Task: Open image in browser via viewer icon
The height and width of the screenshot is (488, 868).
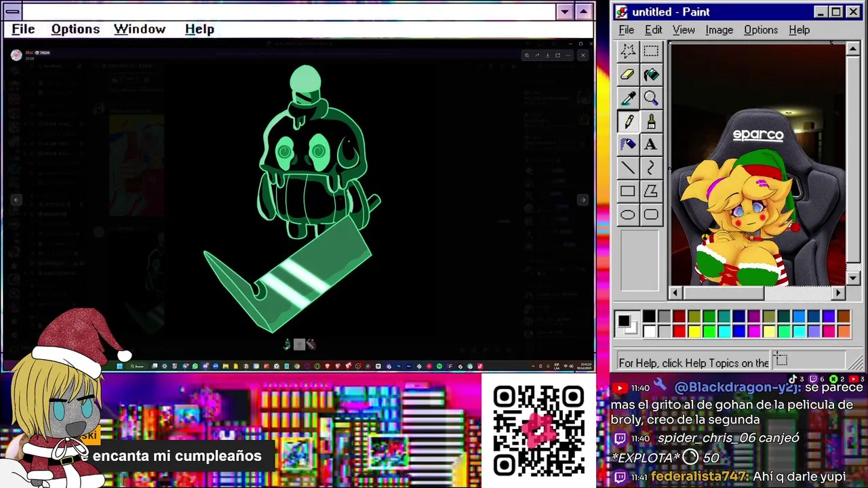Action: point(558,56)
